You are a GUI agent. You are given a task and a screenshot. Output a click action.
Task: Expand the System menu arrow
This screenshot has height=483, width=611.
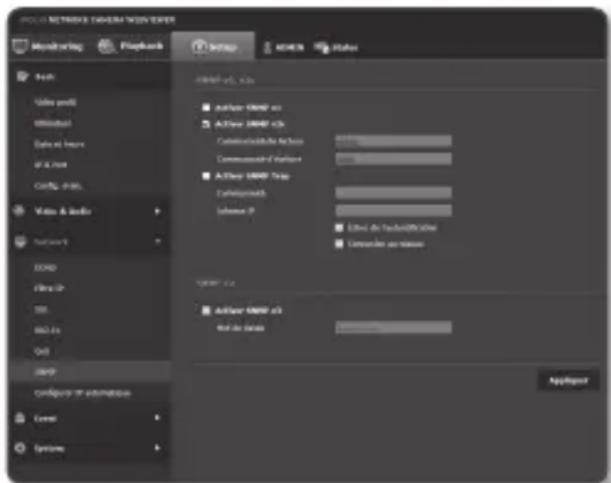point(158,448)
